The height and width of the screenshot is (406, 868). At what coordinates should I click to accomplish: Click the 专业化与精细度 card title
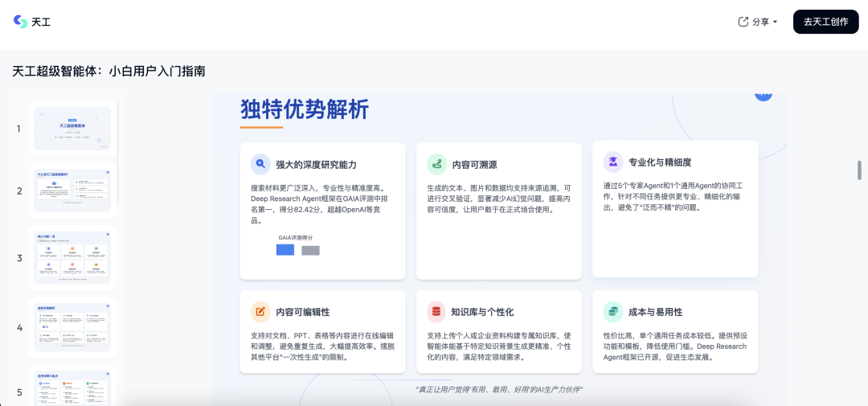click(660, 162)
